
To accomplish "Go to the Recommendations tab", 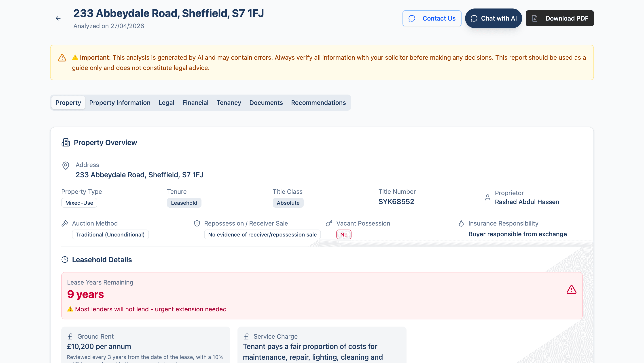I will (x=318, y=103).
